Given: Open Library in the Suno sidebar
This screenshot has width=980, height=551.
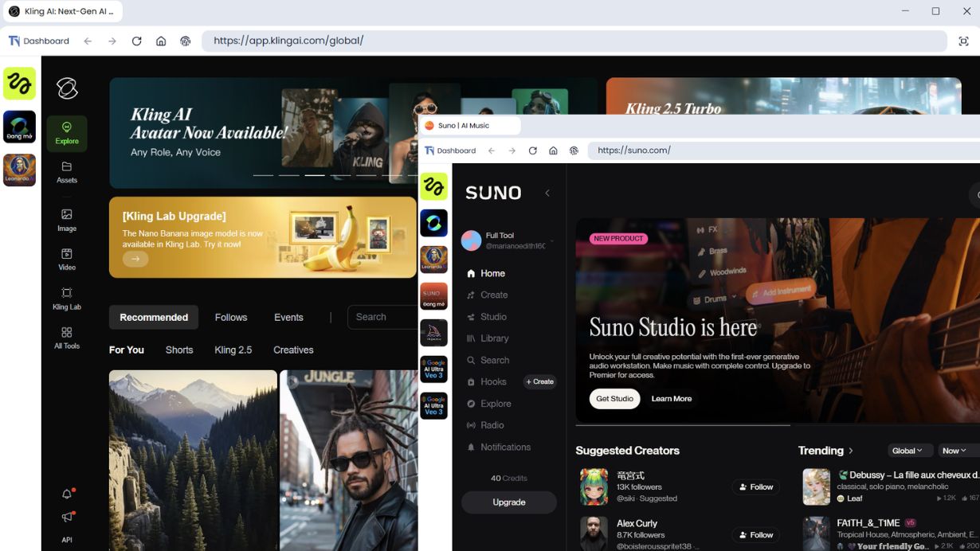Looking at the screenshot, I should click(494, 338).
